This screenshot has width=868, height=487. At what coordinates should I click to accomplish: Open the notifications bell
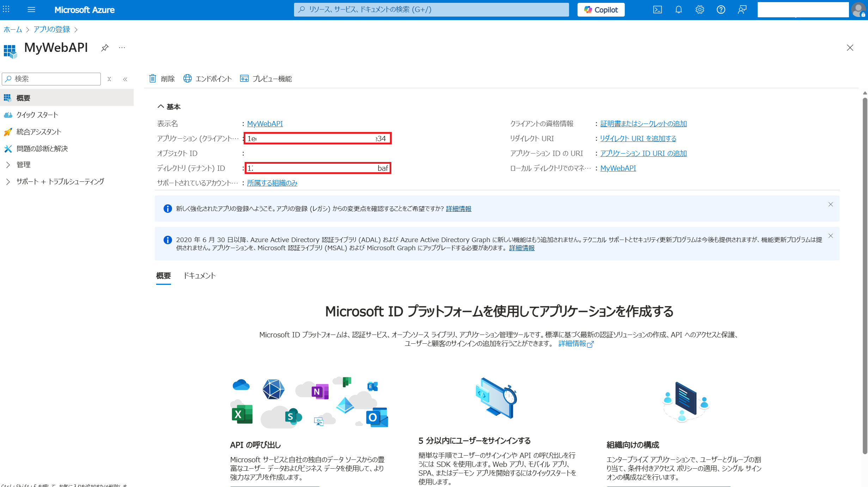(678, 10)
